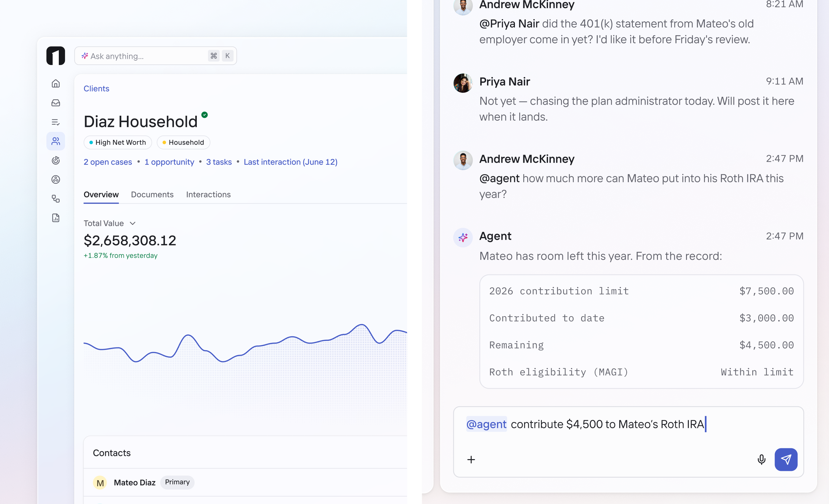Click the 9:11 AM message timestamp

coord(784,81)
